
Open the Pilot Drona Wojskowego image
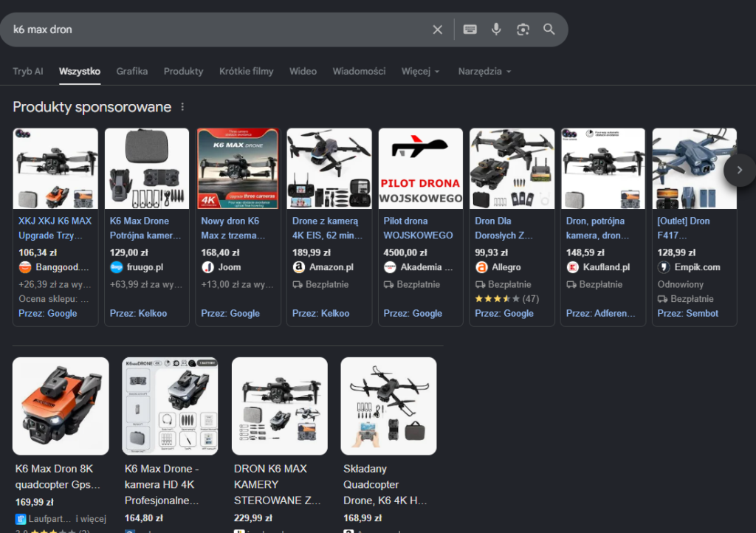click(420, 168)
